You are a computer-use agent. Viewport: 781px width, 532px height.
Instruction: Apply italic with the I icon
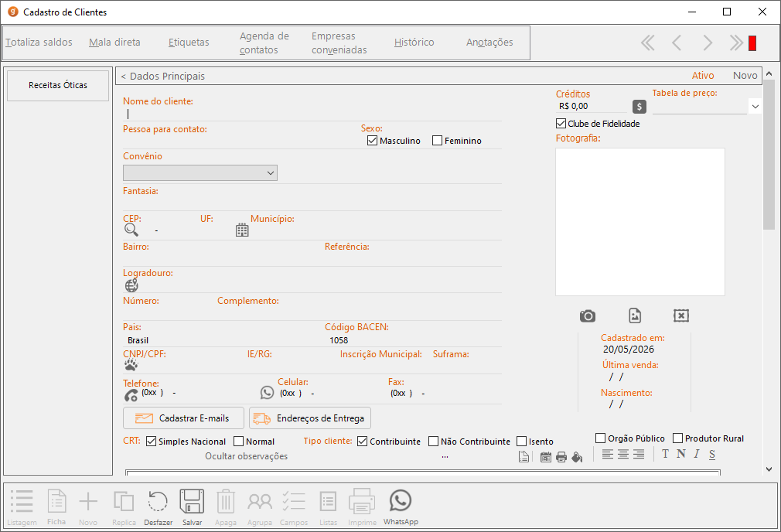point(696,454)
